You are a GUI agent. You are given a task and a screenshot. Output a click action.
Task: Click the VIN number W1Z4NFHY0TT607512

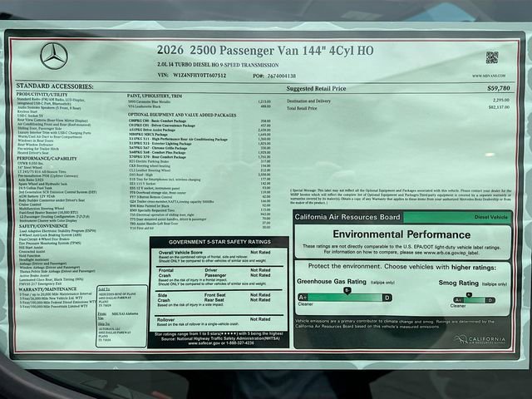(199, 76)
